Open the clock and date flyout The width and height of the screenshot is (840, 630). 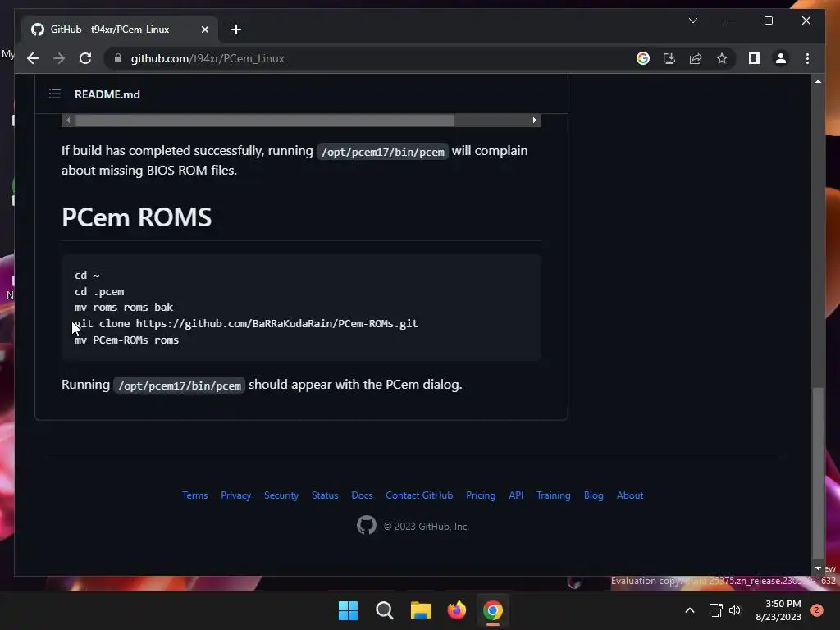(778, 610)
